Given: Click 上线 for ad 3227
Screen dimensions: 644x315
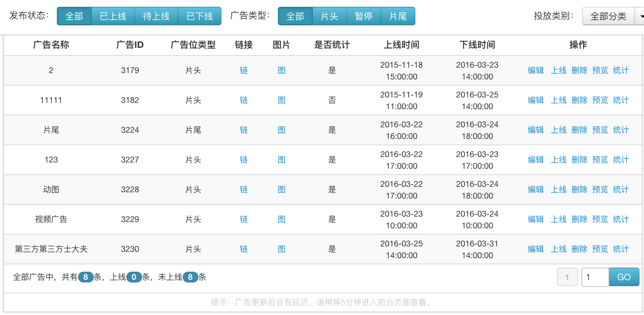Looking at the screenshot, I should pyautogui.click(x=558, y=160).
